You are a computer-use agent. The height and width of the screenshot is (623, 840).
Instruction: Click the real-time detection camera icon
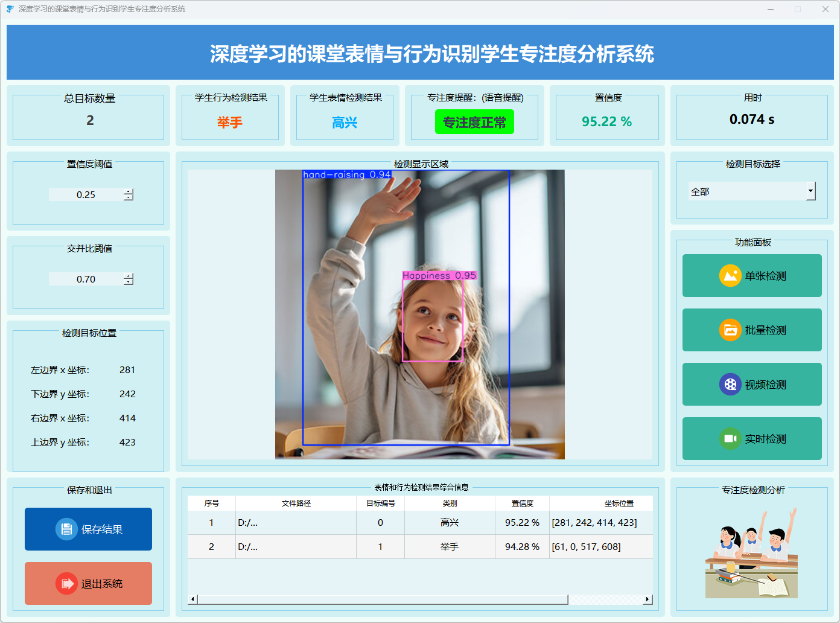click(730, 439)
